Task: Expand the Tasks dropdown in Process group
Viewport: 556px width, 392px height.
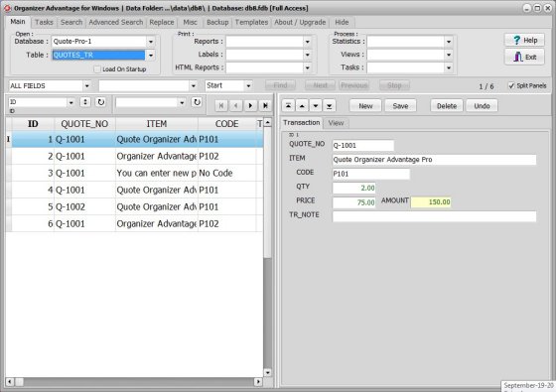Action: point(449,67)
